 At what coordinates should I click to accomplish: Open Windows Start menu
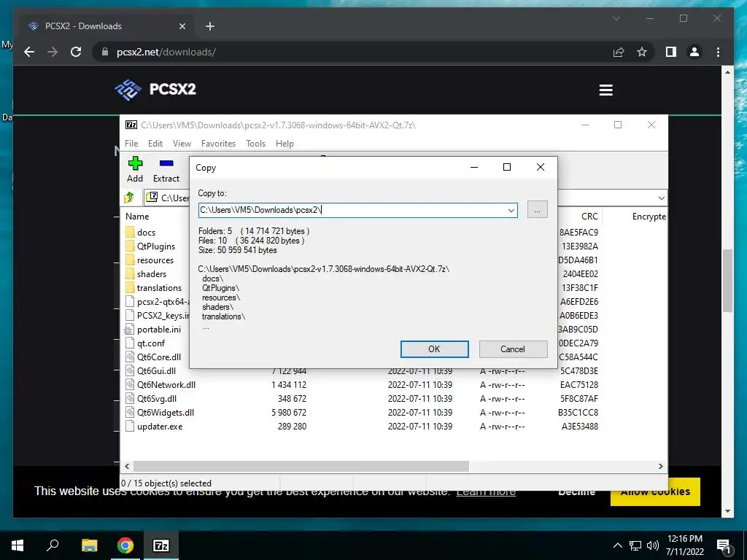[18, 545]
